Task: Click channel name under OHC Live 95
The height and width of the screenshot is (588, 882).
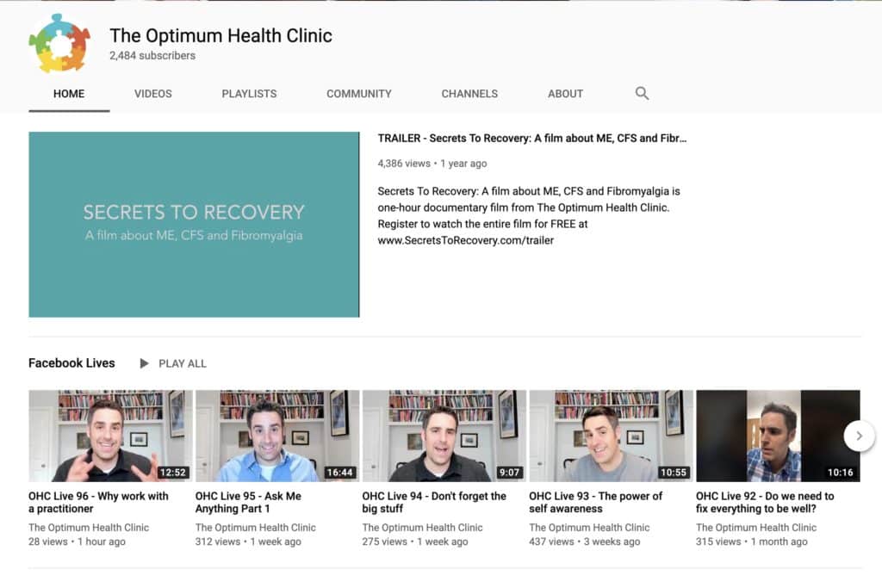Action: (x=255, y=528)
